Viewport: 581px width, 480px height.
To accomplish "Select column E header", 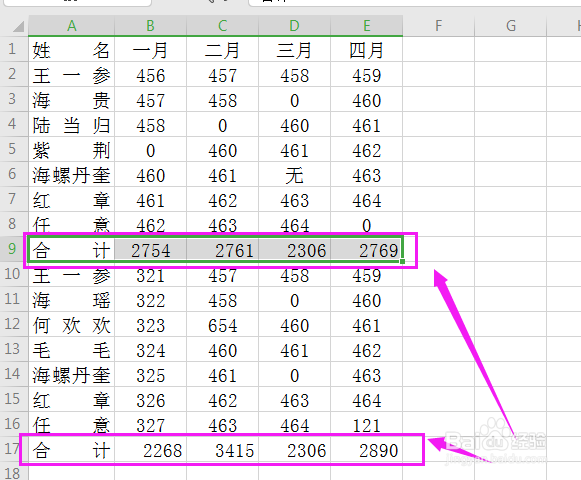I will 366,26.
